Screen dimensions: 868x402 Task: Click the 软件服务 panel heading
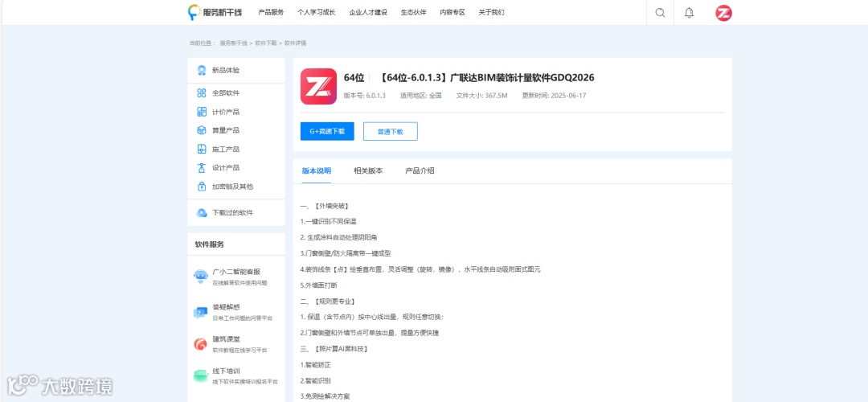[209, 244]
